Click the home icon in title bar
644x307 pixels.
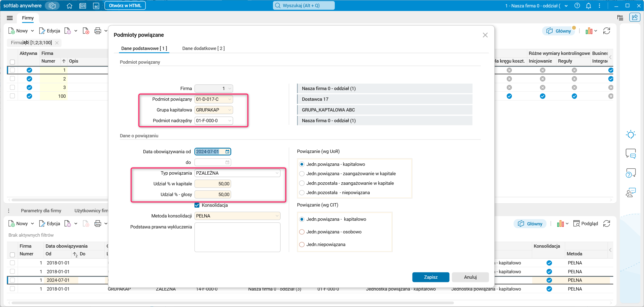69,6
